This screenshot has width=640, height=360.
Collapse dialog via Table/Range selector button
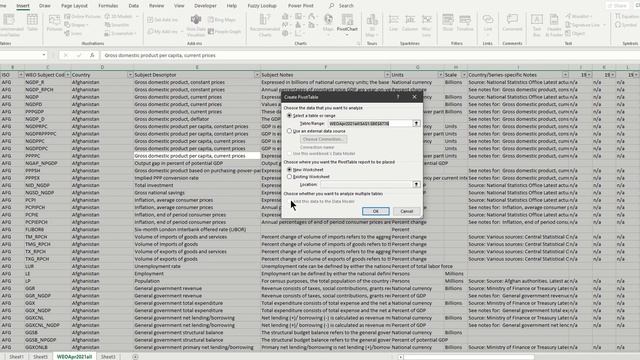(416, 123)
